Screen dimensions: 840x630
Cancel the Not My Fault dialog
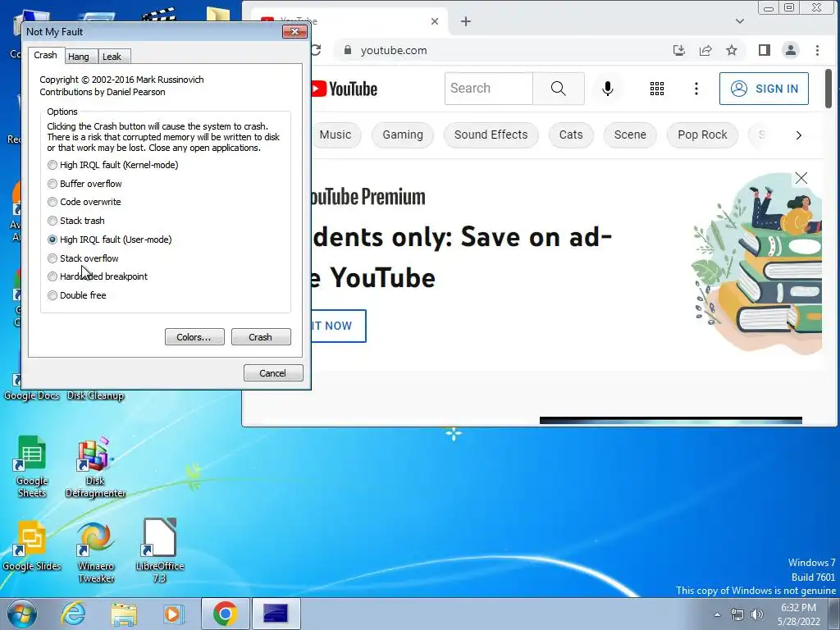pyautogui.click(x=272, y=373)
